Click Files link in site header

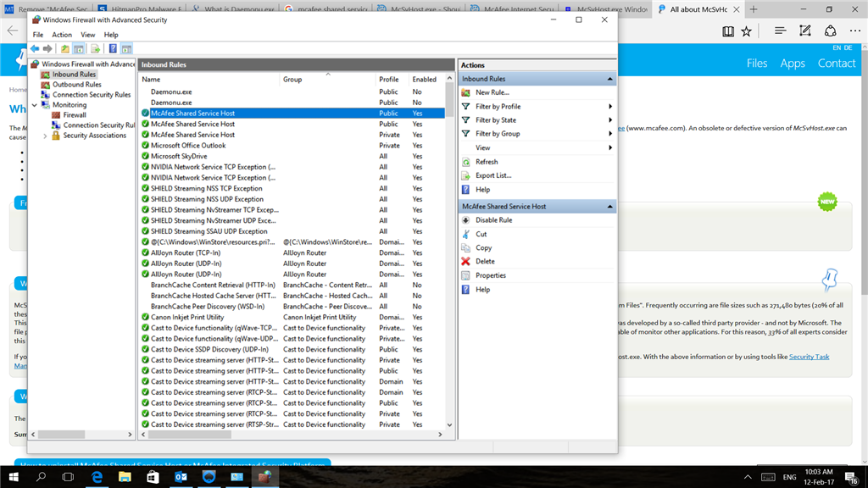757,63
